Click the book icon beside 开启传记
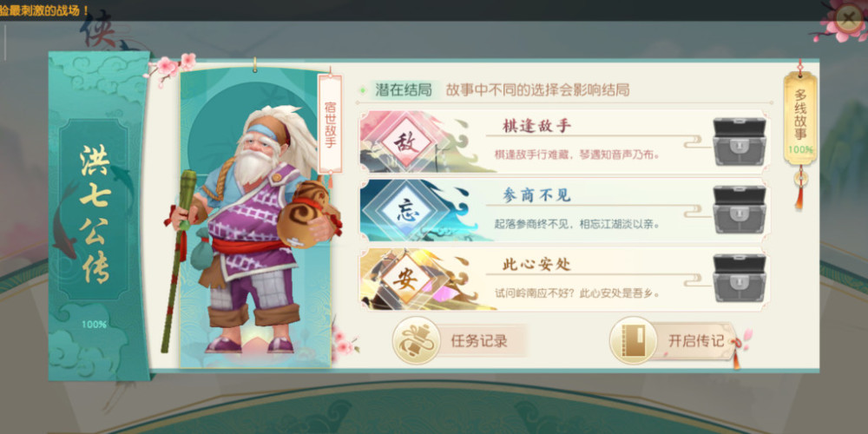The height and width of the screenshot is (434, 868). pos(634,340)
